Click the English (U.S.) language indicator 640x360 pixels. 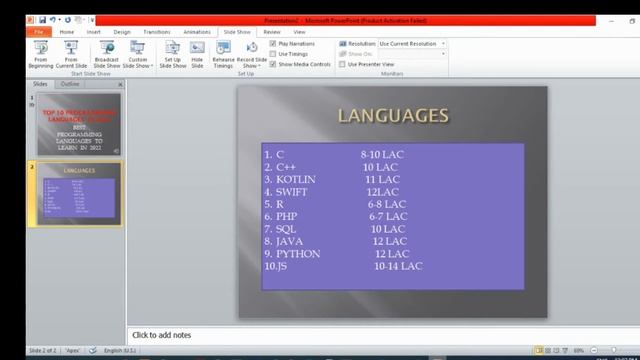pos(120,351)
